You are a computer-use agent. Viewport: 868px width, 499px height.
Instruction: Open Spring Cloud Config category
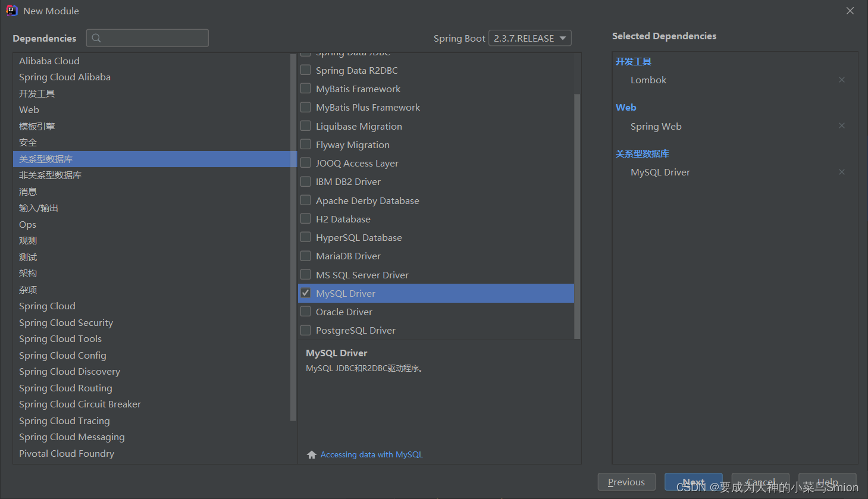[151, 355]
